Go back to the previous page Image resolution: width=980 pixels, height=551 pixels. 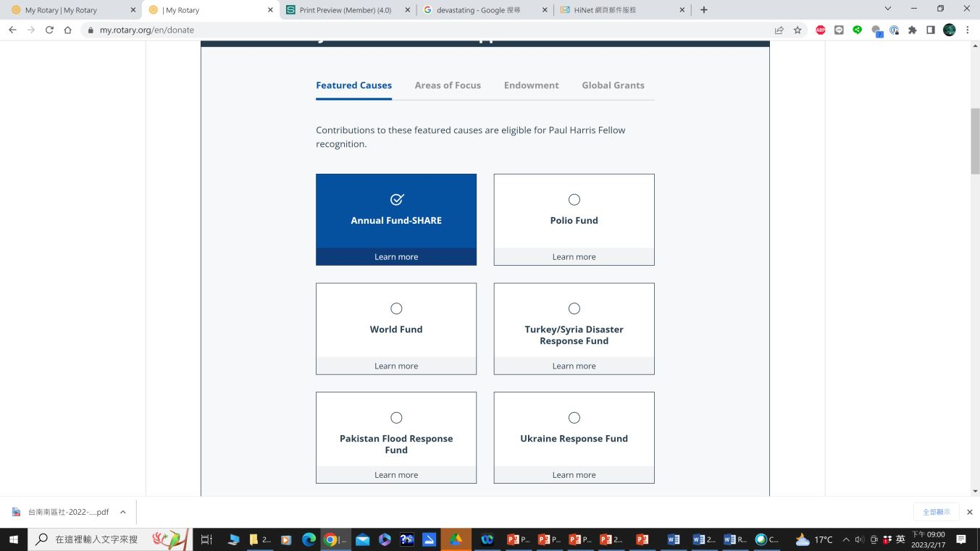[12, 30]
